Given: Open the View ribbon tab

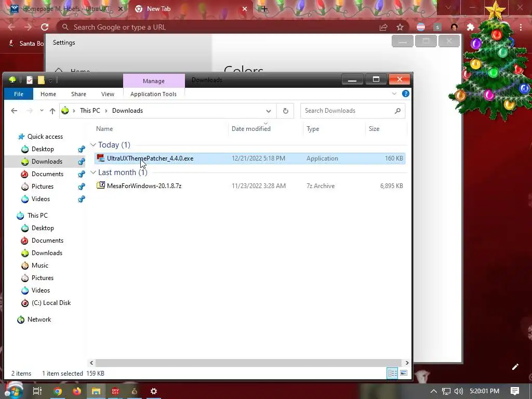Looking at the screenshot, I should (x=108, y=94).
